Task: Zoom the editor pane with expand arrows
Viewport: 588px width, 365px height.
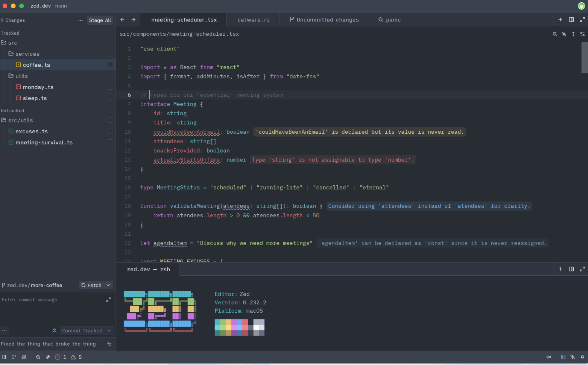Action: click(x=582, y=20)
